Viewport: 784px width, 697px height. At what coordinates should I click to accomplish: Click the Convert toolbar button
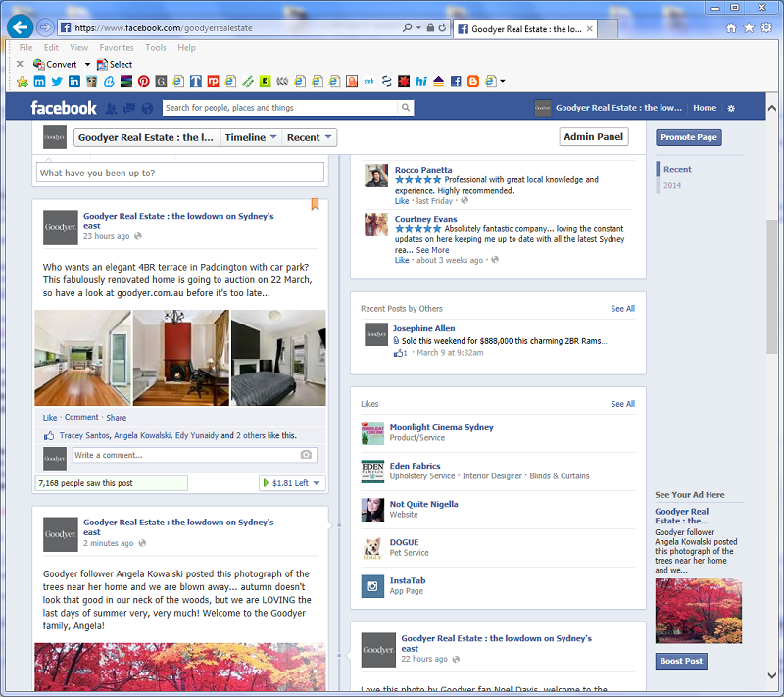55,64
